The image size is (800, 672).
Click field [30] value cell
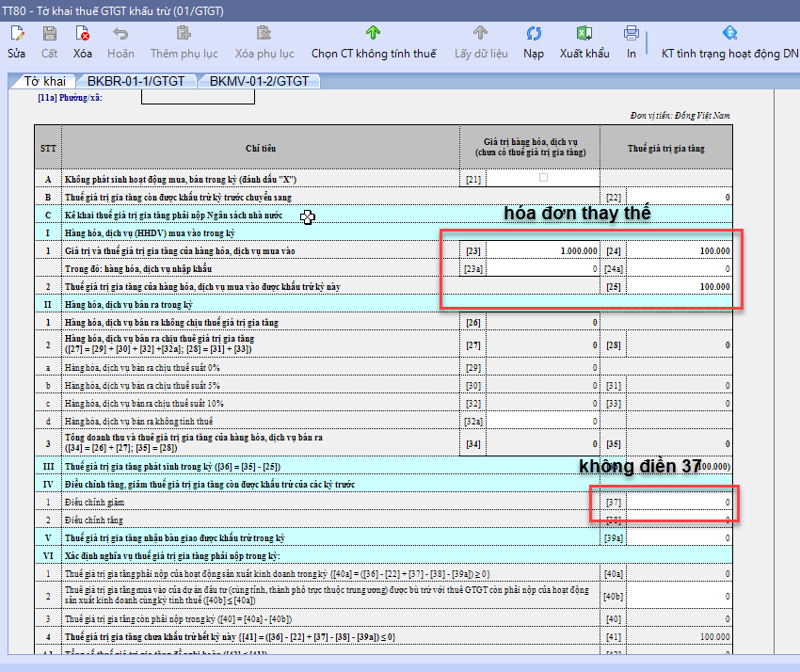coord(543,386)
